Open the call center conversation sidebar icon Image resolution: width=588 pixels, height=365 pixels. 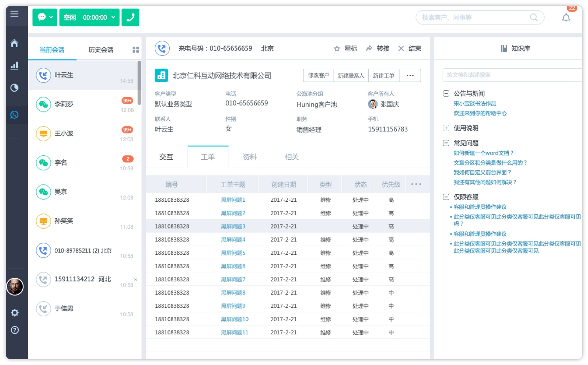[15, 115]
